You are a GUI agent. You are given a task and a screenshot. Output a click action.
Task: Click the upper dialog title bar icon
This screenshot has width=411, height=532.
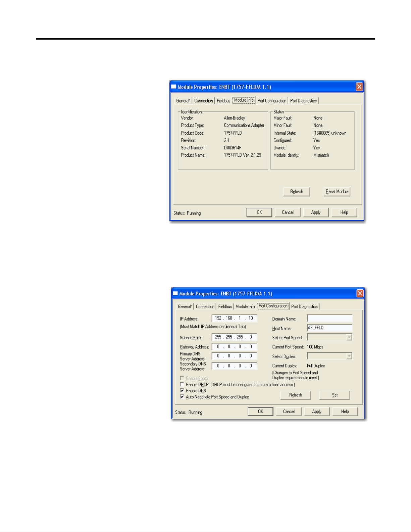click(x=174, y=87)
